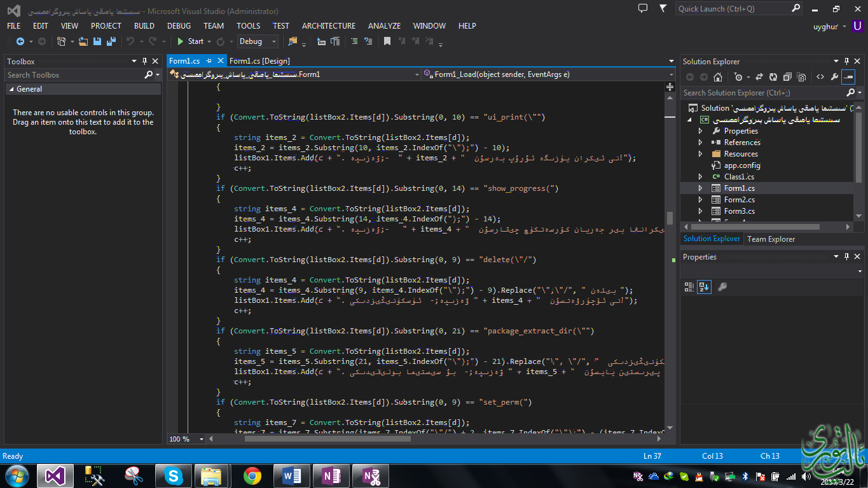Click the code editor vertical scrollbar thumb
This screenshot has height=488, width=868.
click(670, 218)
